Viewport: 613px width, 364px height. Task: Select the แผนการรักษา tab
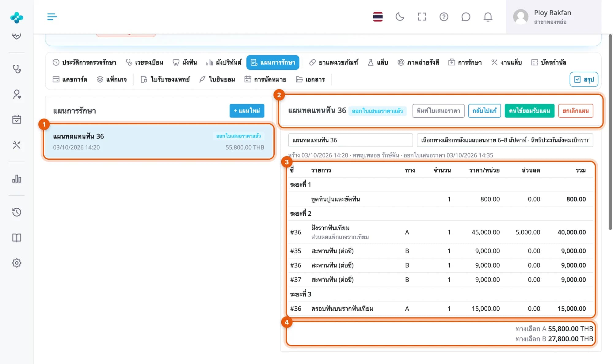coord(273,63)
